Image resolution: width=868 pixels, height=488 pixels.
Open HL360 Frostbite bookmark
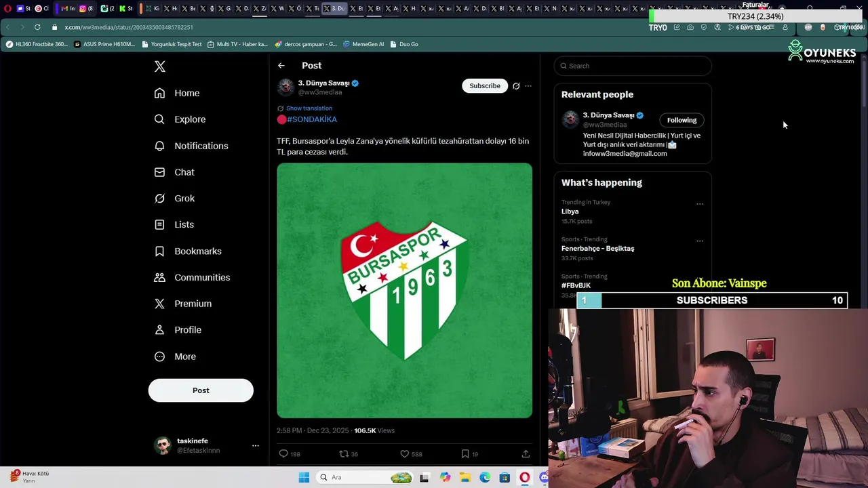click(x=37, y=44)
